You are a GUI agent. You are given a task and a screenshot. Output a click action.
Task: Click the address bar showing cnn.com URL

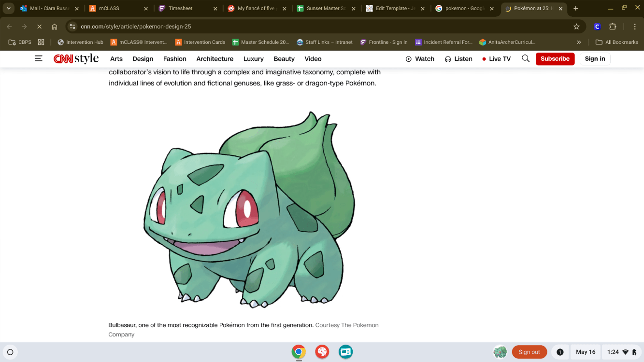pos(326,27)
